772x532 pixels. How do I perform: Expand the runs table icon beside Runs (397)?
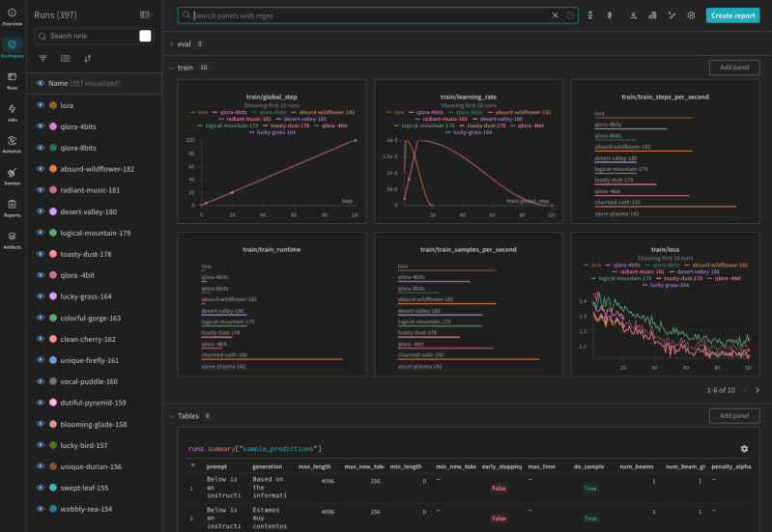coord(146,14)
